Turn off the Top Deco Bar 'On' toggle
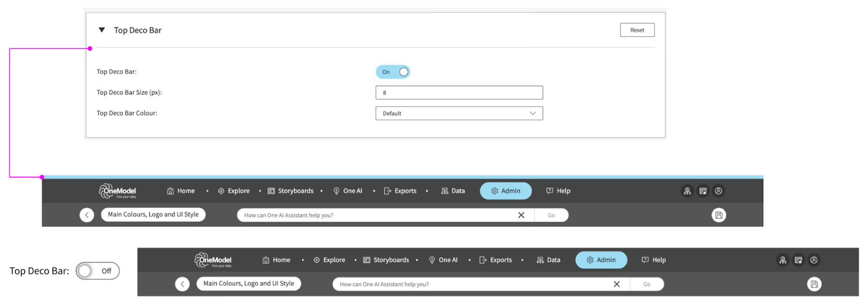The width and height of the screenshot is (868, 307). (393, 72)
